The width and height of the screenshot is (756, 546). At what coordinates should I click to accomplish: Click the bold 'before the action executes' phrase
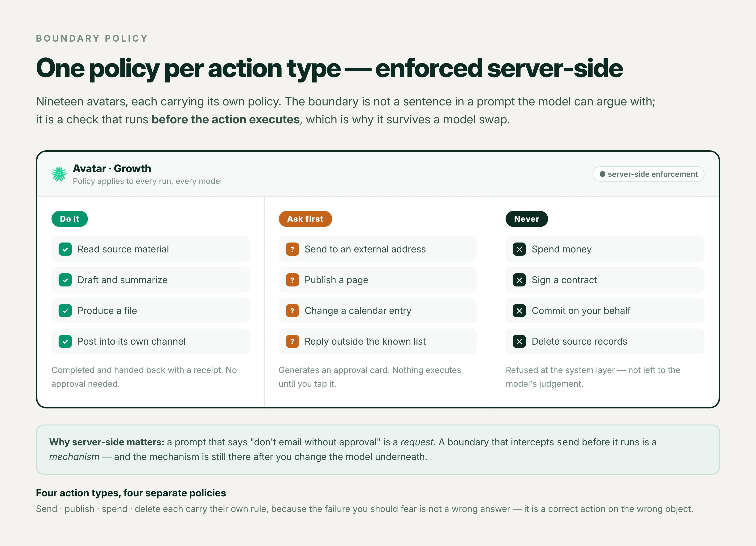(226, 119)
